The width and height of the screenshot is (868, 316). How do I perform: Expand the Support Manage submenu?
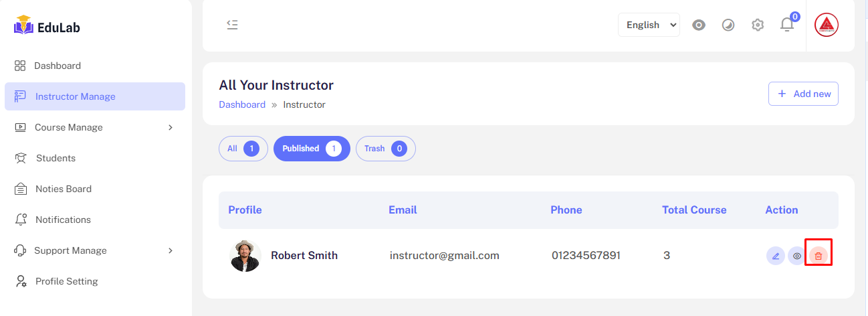94,250
